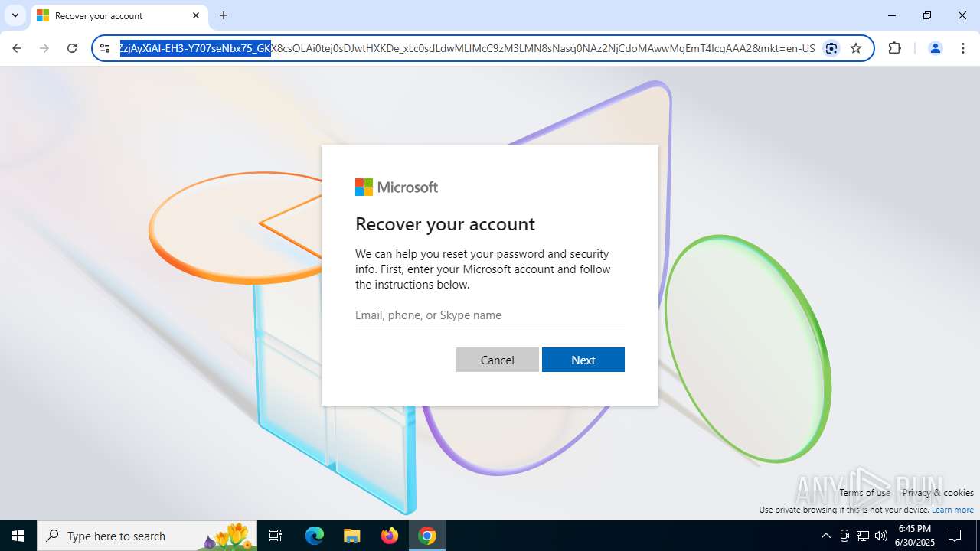Open the Windows Start menu
The image size is (980, 551).
point(18,536)
